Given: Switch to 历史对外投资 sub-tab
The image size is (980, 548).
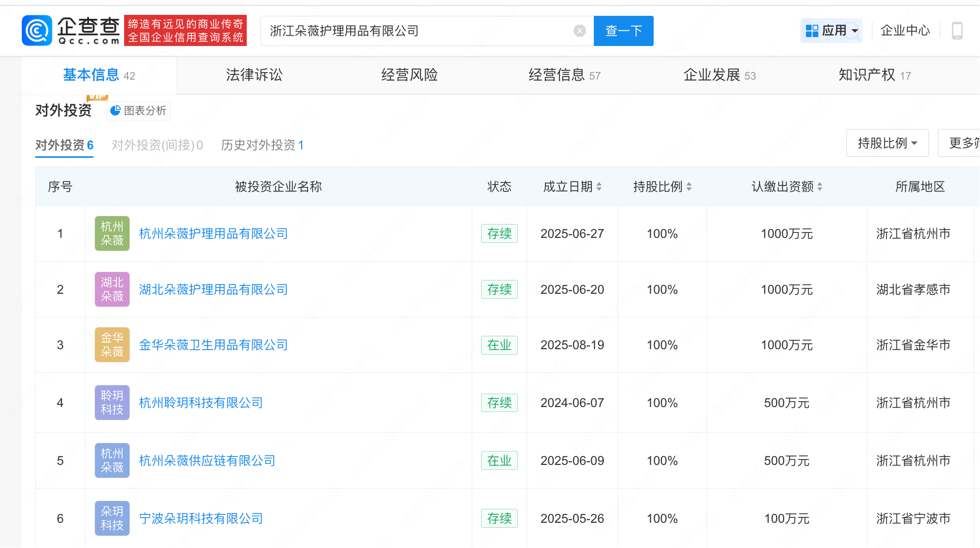Looking at the screenshot, I should 262,145.
